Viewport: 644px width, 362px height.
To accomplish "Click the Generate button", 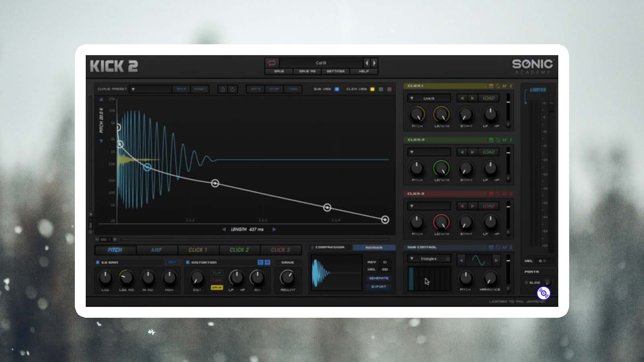I will click(379, 278).
